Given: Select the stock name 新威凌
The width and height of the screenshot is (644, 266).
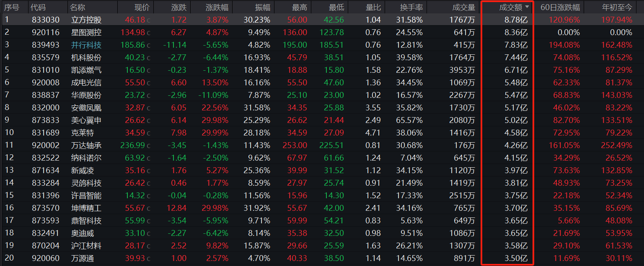Looking at the screenshot, I should click(83, 170).
